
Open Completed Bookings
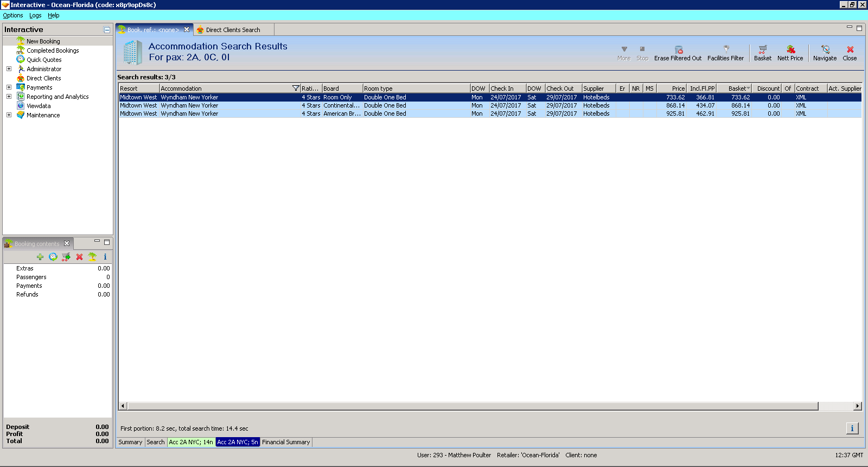tap(53, 51)
